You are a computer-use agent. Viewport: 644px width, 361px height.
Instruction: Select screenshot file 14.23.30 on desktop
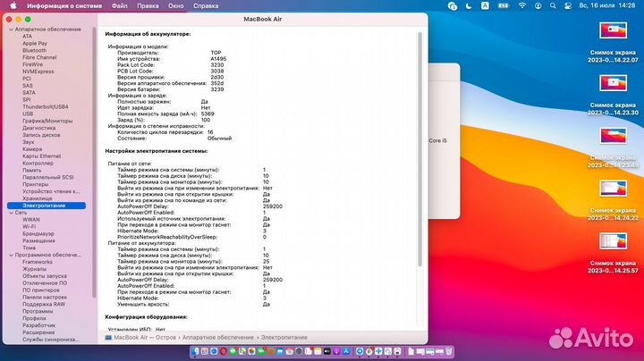[613, 95]
